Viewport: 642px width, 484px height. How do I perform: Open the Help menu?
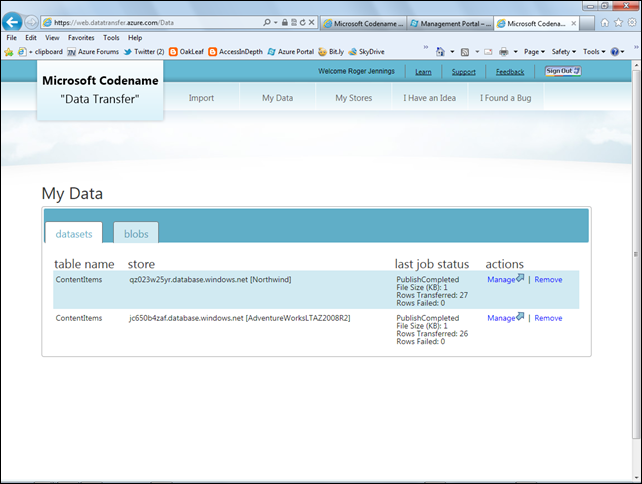[135, 38]
